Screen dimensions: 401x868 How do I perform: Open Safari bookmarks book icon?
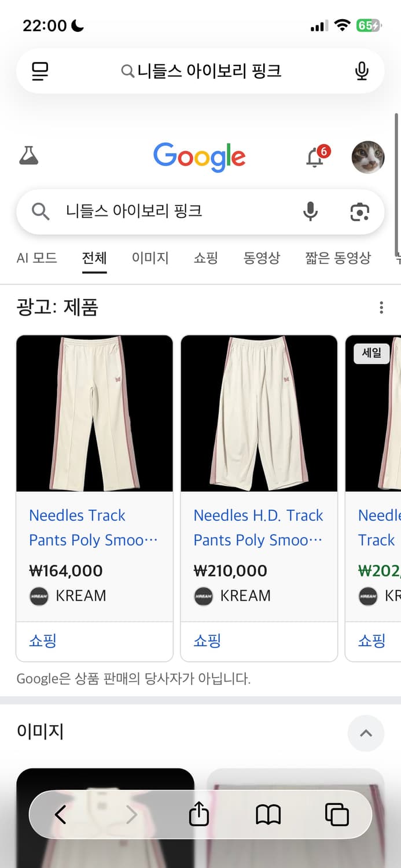point(268,814)
